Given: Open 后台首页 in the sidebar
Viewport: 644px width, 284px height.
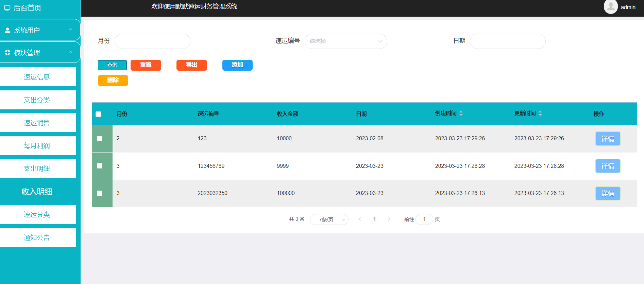Looking at the screenshot, I should 27,8.
